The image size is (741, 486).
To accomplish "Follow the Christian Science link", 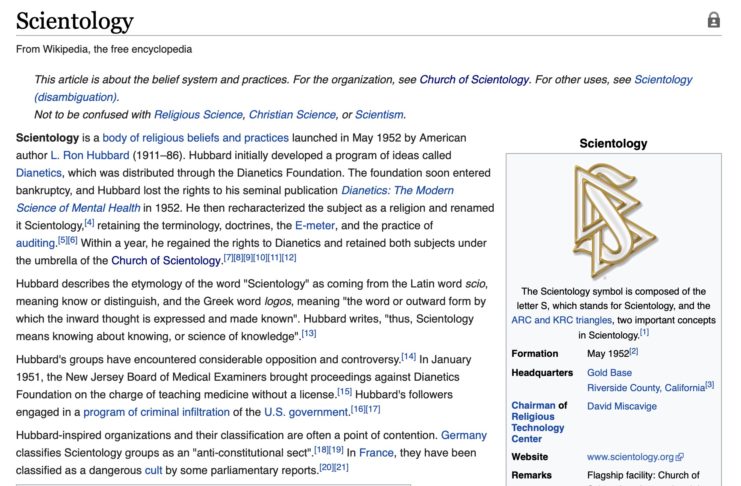I will coord(292,114).
